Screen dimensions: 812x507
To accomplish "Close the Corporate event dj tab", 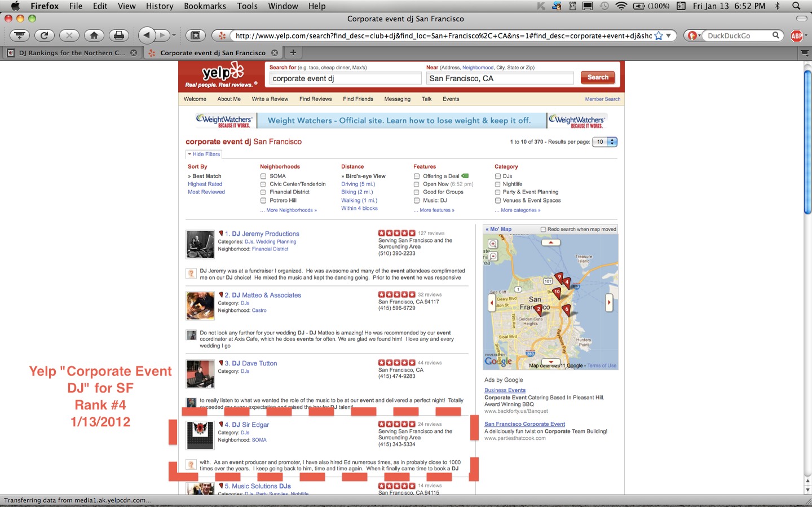I will [x=275, y=52].
